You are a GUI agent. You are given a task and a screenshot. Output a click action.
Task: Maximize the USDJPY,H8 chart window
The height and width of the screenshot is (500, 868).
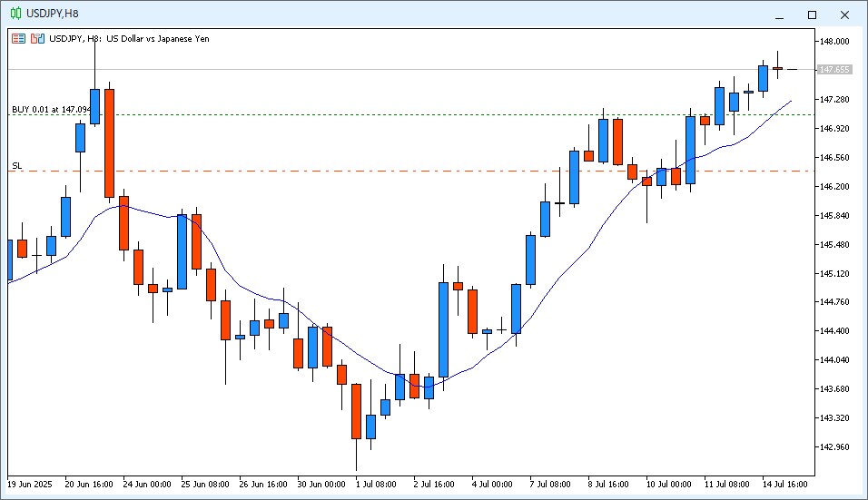(x=812, y=15)
